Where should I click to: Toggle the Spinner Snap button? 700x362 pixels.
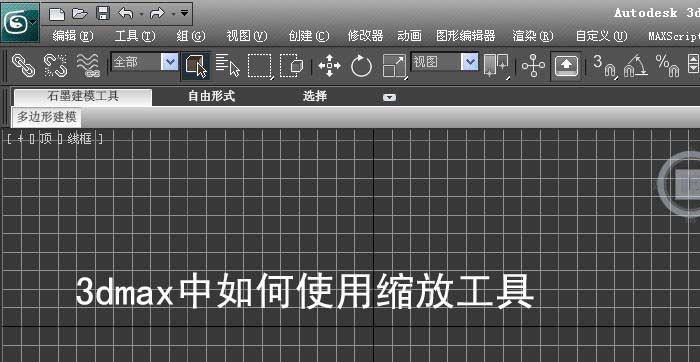693,63
